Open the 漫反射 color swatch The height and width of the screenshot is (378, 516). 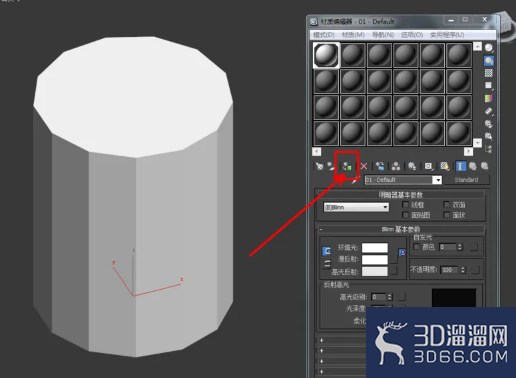point(375,259)
